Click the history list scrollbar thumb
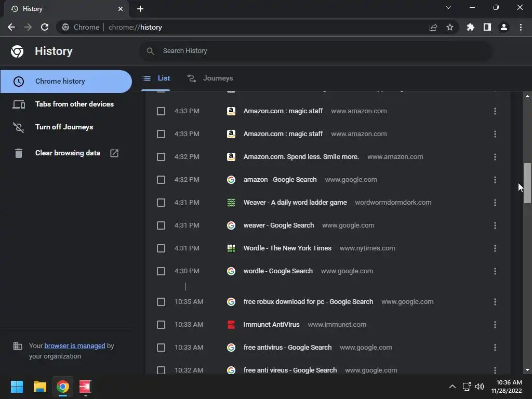 tap(527, 183)
